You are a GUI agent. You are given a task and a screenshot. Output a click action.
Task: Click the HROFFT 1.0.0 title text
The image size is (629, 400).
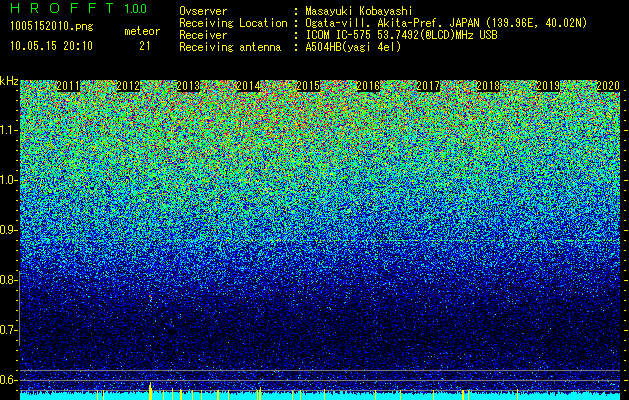click(x=79, y=8)
